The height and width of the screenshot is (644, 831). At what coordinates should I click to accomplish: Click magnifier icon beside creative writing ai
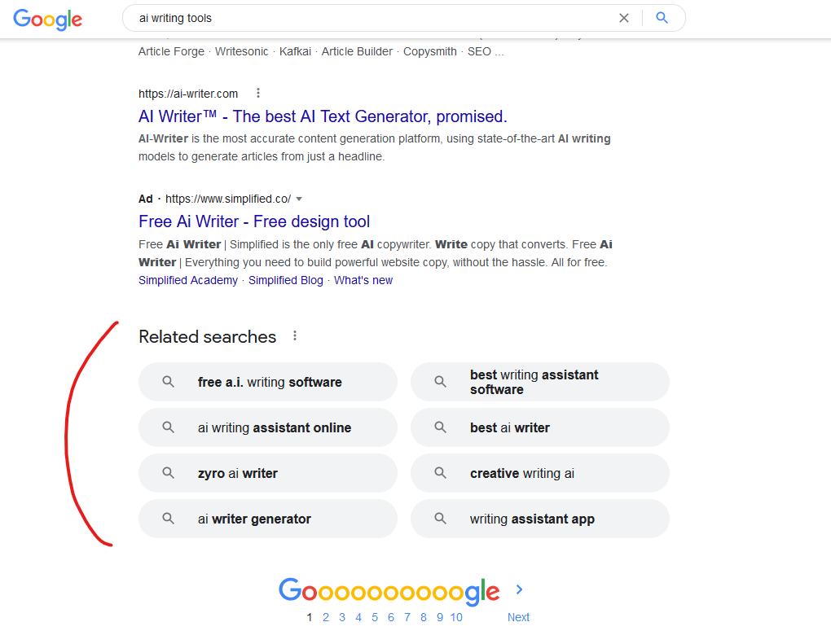click(x=441, y=473)
